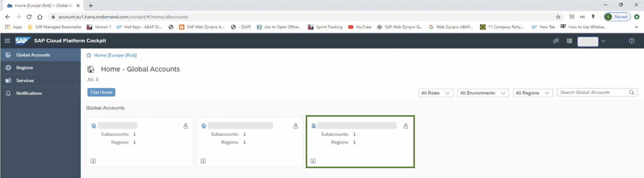Image resolution: width=644 pixels, height=178 pixels.
Task: Click the green update arrow icon
Action: 637,17
